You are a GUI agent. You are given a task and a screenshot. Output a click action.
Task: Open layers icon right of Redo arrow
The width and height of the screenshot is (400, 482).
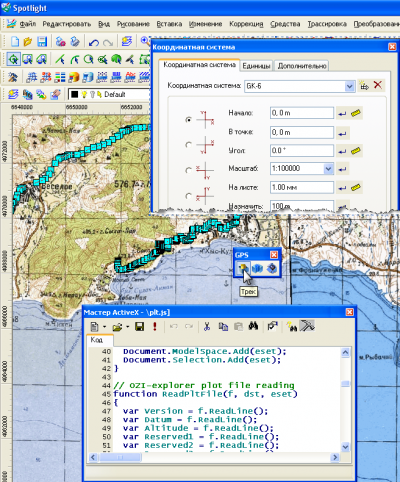(126, 42)
